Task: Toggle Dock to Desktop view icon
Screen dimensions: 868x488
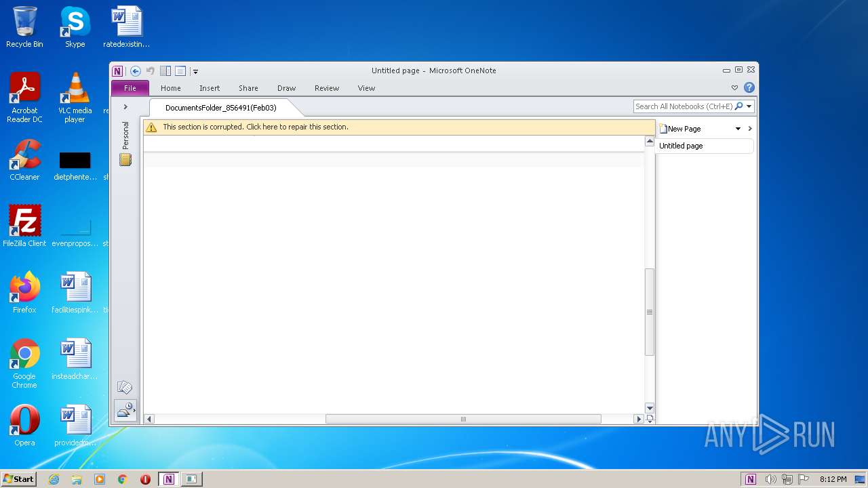Action: pos(165,71)
